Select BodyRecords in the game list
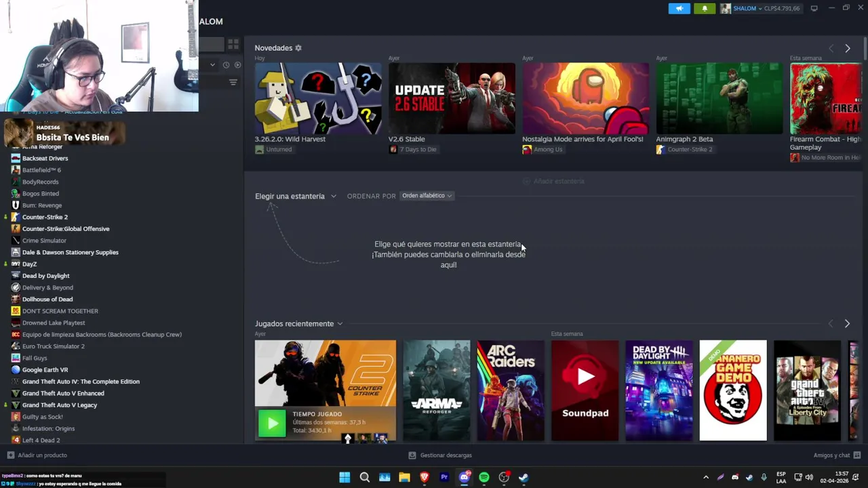Image resolution: width=868 pixels, height=488 pixels. coord(40,182)
